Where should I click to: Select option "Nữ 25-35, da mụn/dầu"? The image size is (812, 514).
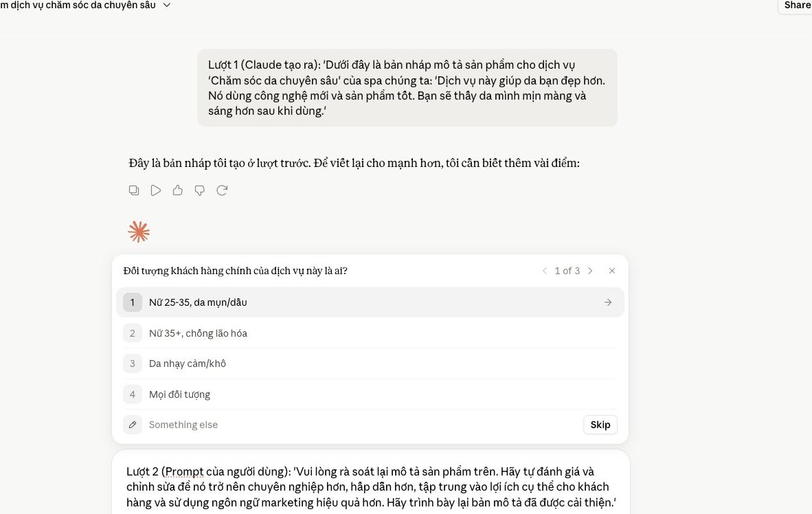[x=370, y=302]
